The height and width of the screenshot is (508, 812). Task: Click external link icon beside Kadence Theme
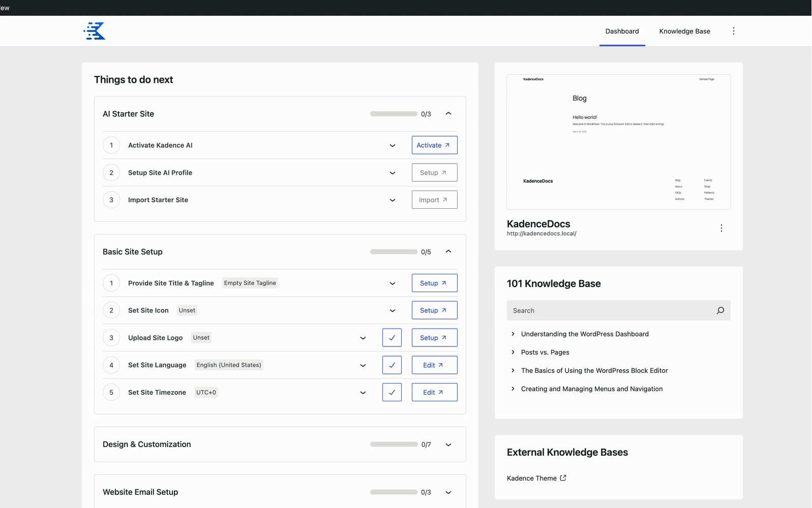pyautogui.click(x=563, y=478)
